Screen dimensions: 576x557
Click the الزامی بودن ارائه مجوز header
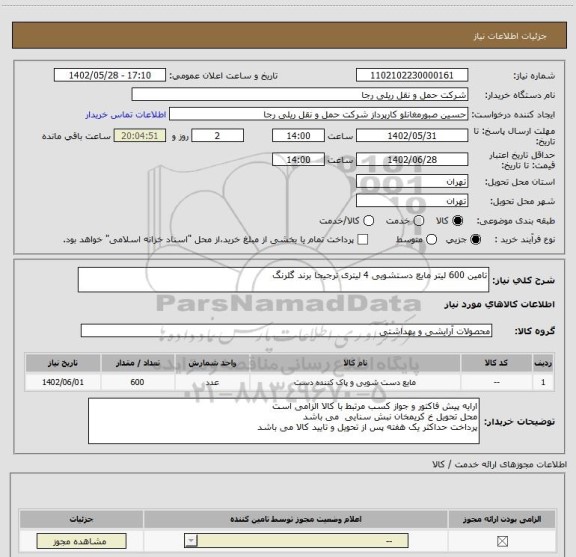click(x=502, y=519)
